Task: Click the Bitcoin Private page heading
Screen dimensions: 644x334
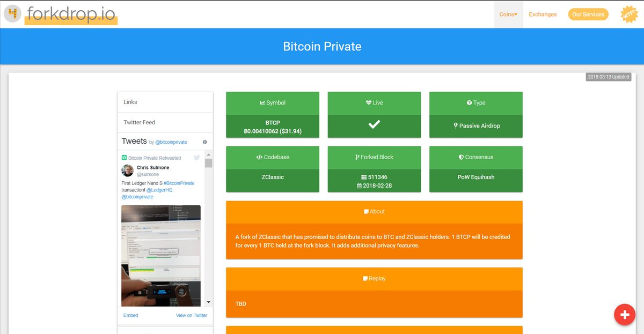Action: [x=322, y=46]
